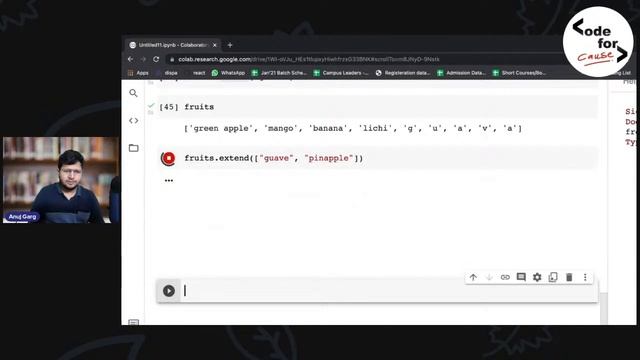Open the Jan'21 Batch Sche... bookmark

click(279, 73)
